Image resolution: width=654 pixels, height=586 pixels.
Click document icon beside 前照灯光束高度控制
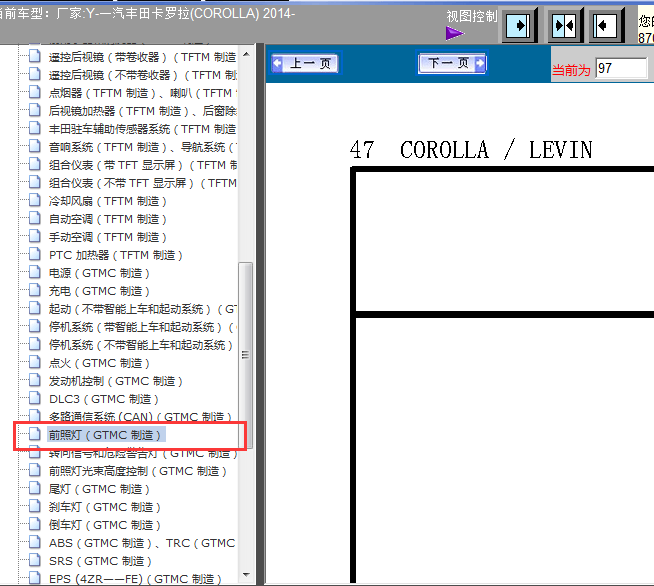[35, 470]
